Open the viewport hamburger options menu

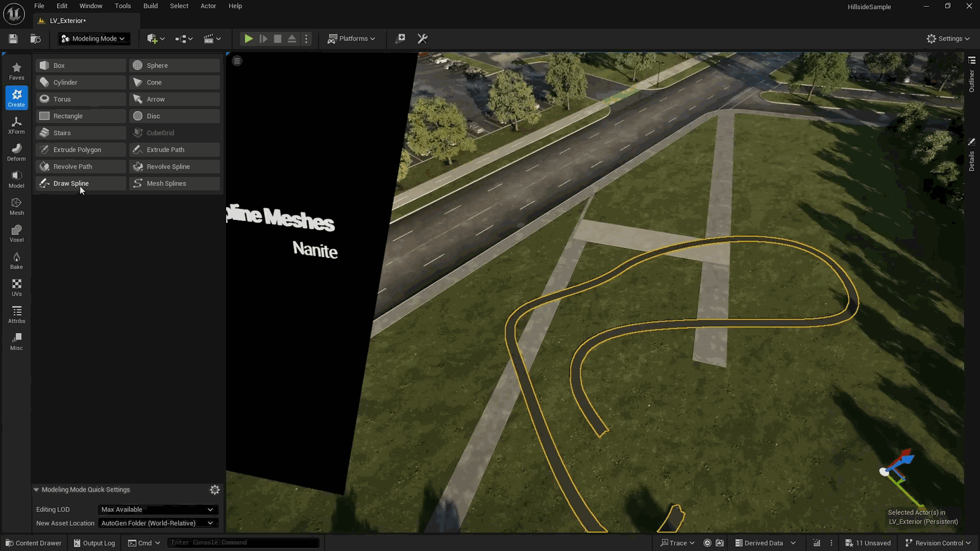point(237,61)
